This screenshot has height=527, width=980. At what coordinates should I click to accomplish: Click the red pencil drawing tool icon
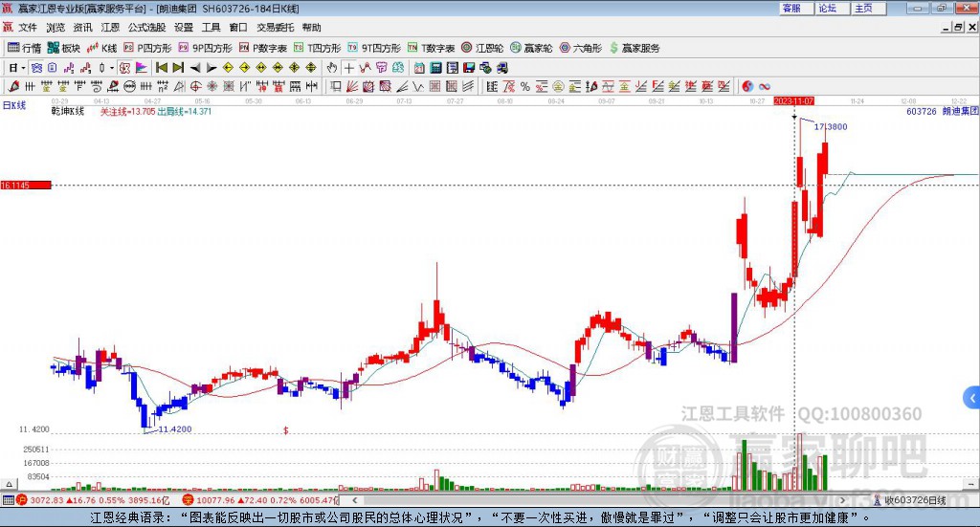tap(13, 87)
